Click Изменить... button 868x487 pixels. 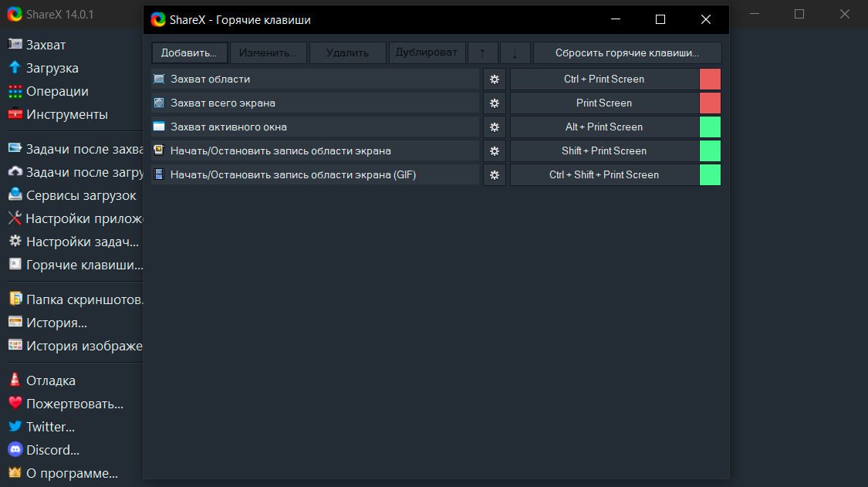268,53
